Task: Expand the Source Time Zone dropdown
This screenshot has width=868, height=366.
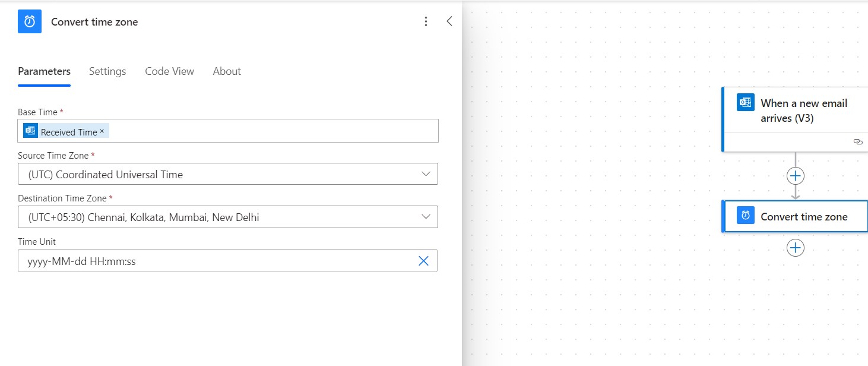Action: 228,174
